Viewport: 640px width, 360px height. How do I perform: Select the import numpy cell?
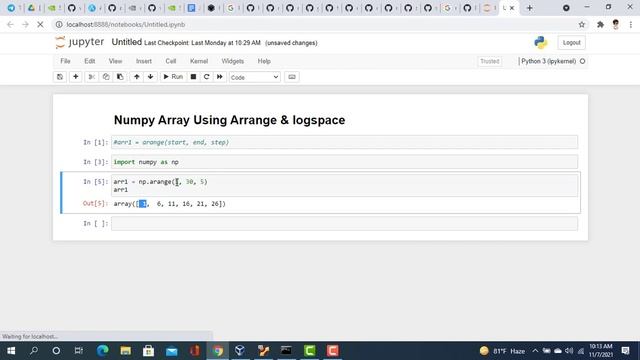(344, 162)
